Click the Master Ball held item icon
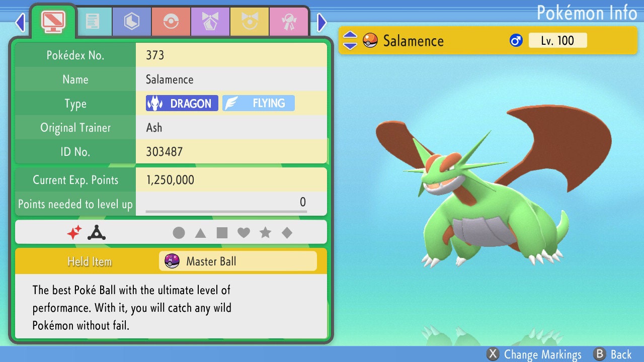Viewport: 644px width, 362px height. (x=173, y=261)
